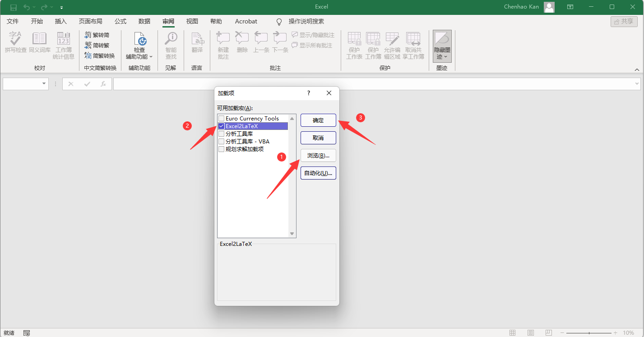Viewport: 644px width, 337px height.
Task: Check the 分析工具库 checkbox
Action: [222, 134]
